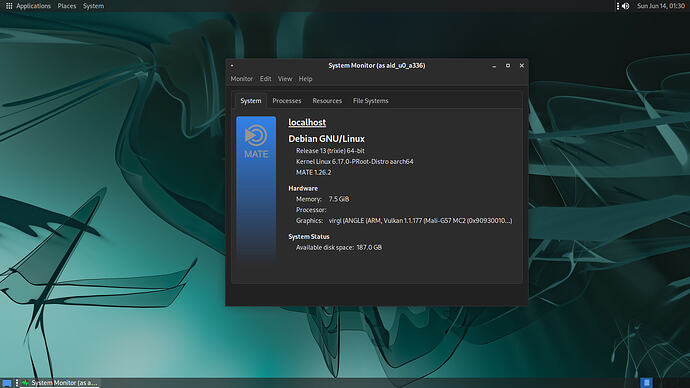
Task: Click the Kernel Linux 6.17.0 line
Action: 354,161
